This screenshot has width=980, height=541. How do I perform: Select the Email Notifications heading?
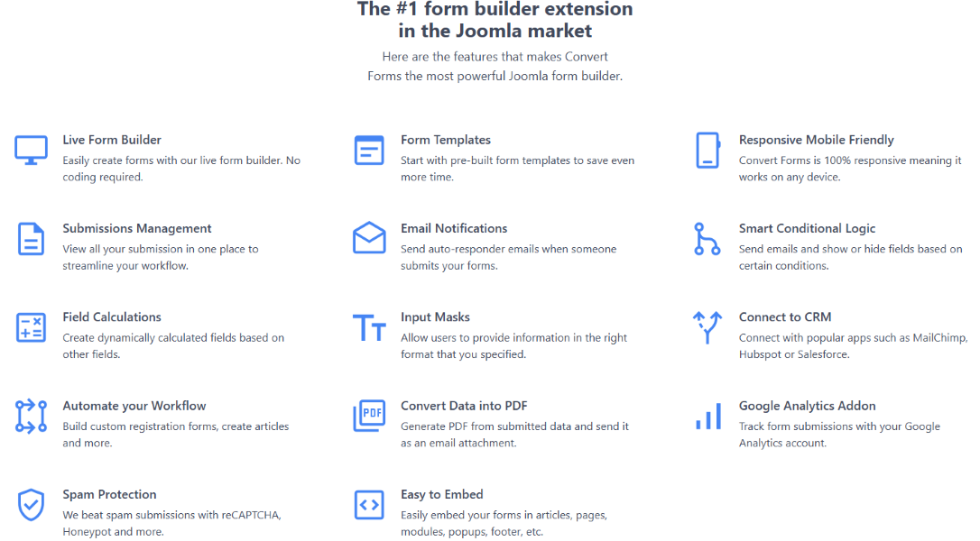(454, 228)
